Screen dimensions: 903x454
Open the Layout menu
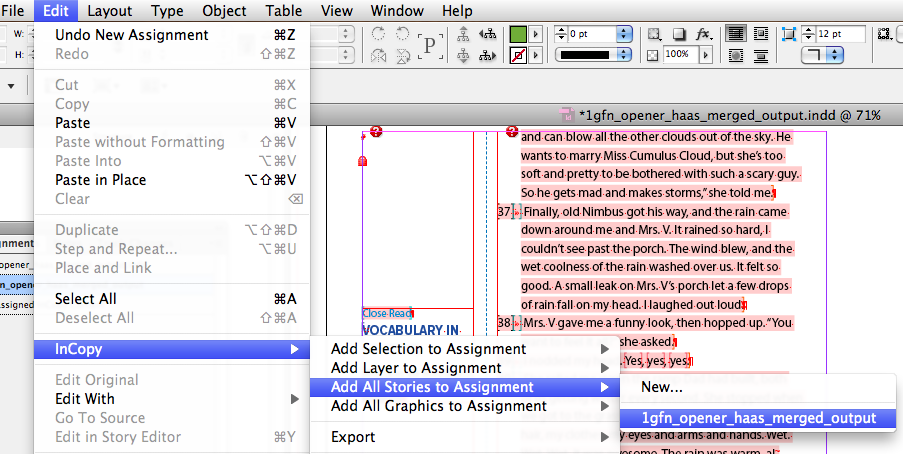(109, 10)
